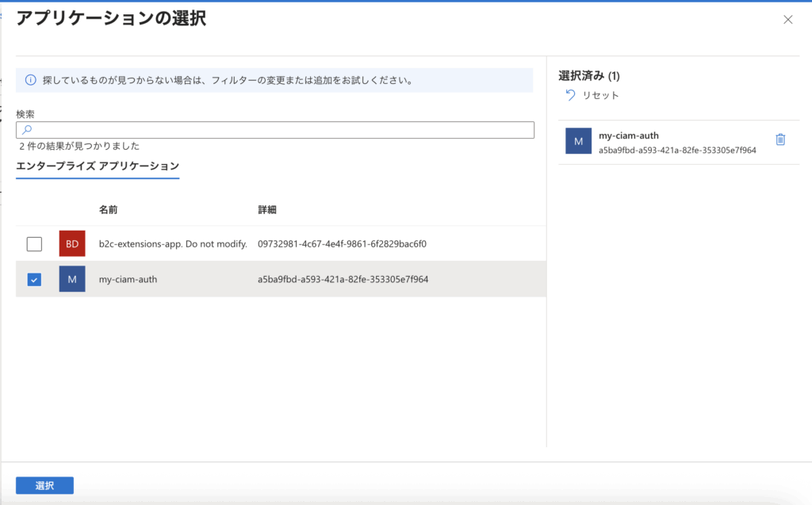Check the b2c-extensions-app checkbox

pos(34,244)
